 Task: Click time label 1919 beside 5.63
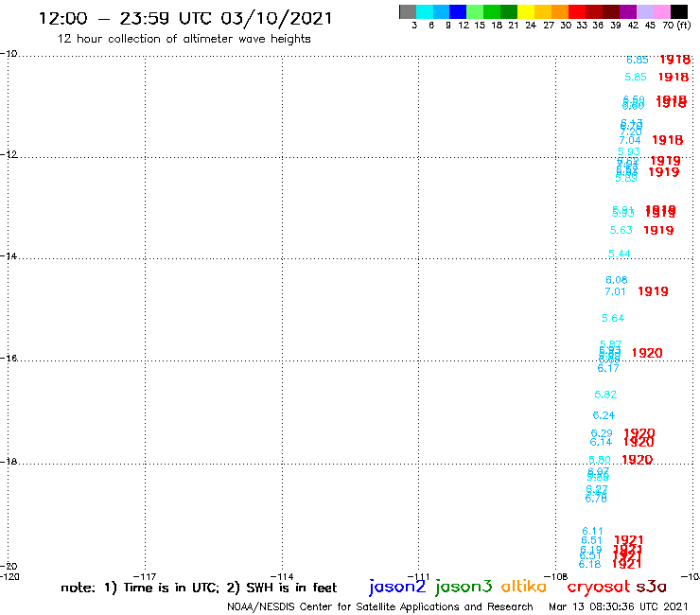658,230
